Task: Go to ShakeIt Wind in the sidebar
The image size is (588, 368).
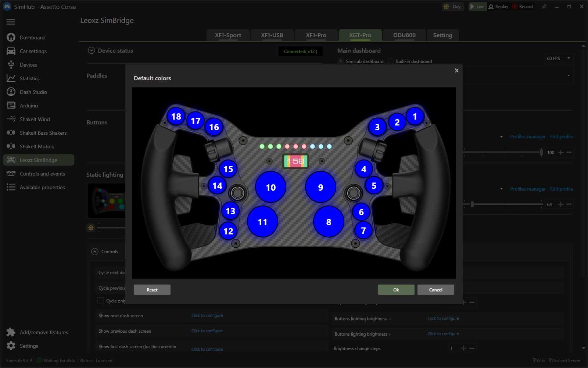Action: pos(35,119)
